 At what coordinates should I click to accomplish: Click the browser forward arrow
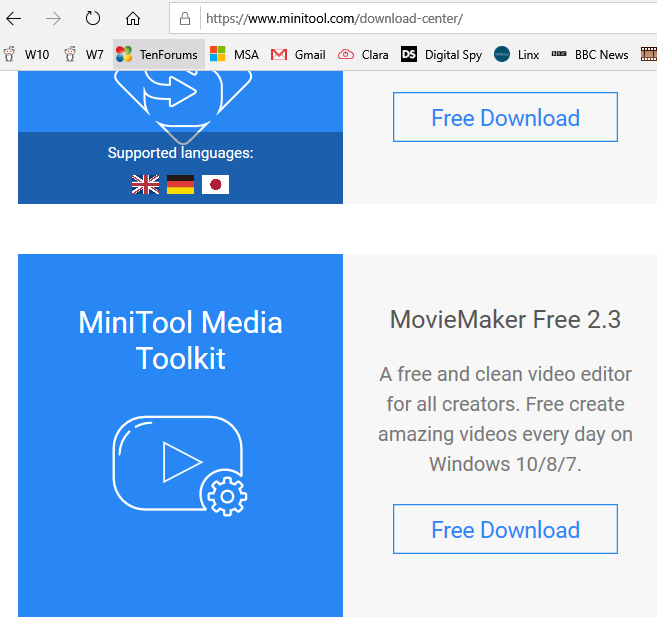click(53, 18)
